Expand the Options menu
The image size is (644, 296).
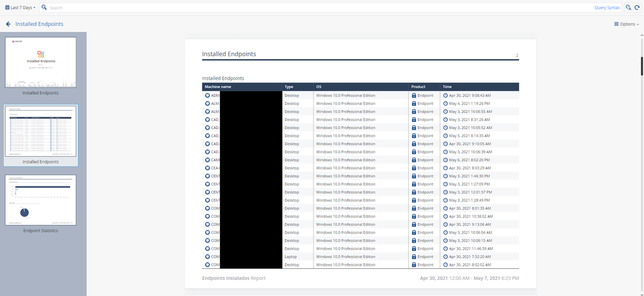pos(627,24)
